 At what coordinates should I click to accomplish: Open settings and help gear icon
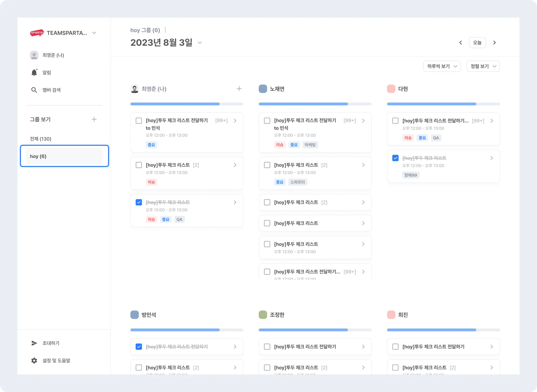[x=34, y=361]
